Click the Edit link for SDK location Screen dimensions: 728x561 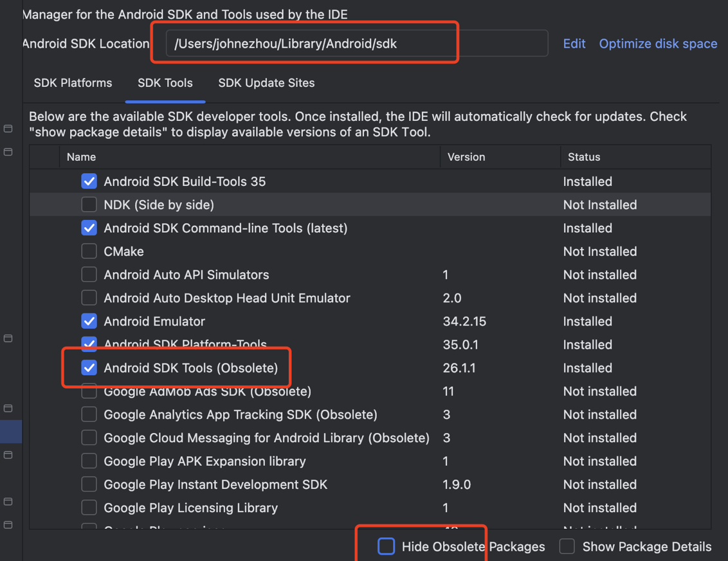574,44
